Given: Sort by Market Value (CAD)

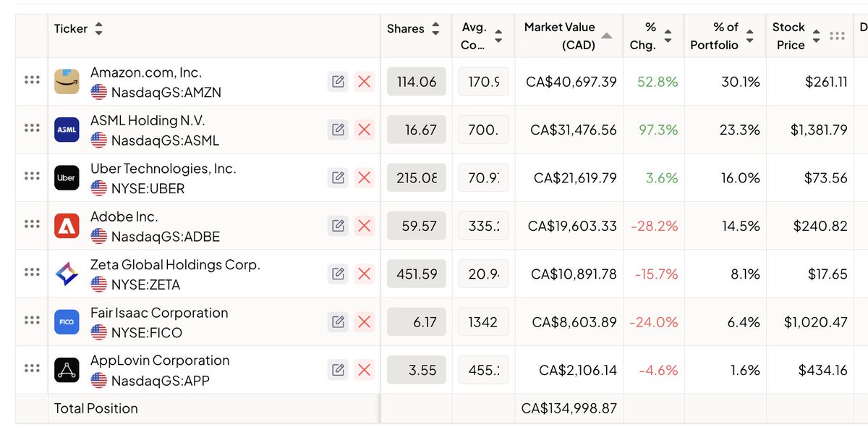Looking at the screenshot, I should (606, 36).
